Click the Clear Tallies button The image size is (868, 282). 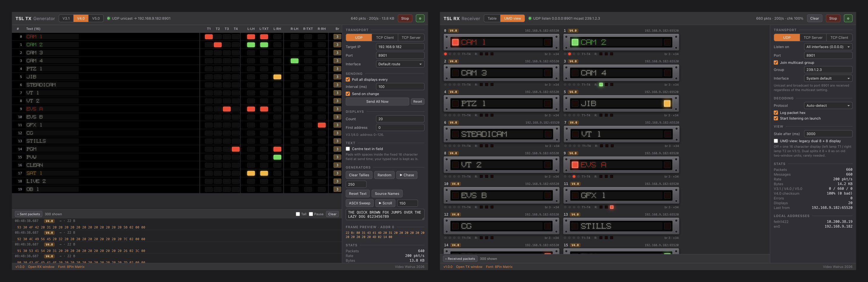pyautogui.click(x=359, y=175)
